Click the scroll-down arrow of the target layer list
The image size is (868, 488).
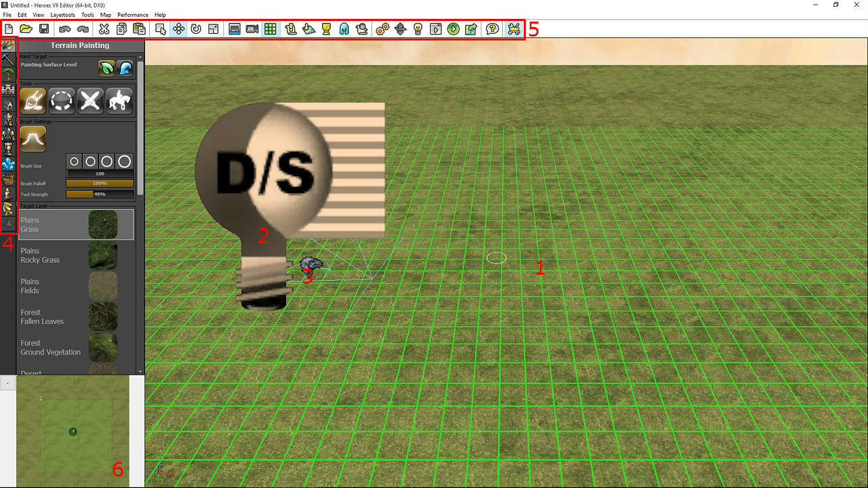coord(140,371)
